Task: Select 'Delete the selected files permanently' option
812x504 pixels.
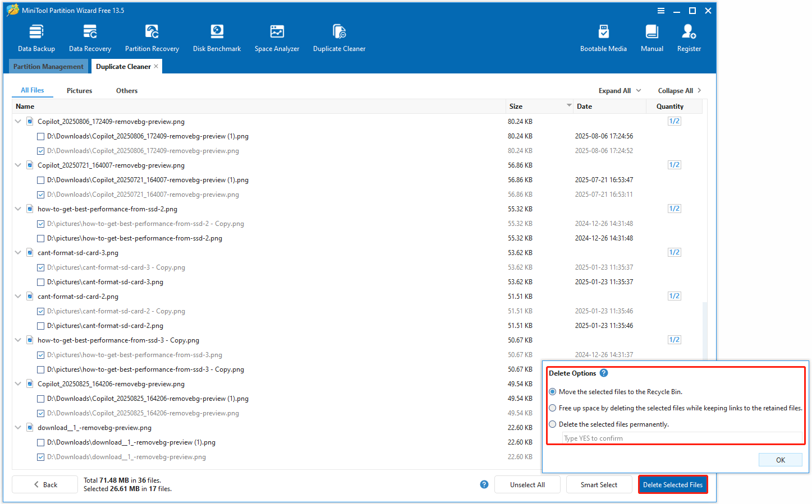Action: tap(552, 424)
